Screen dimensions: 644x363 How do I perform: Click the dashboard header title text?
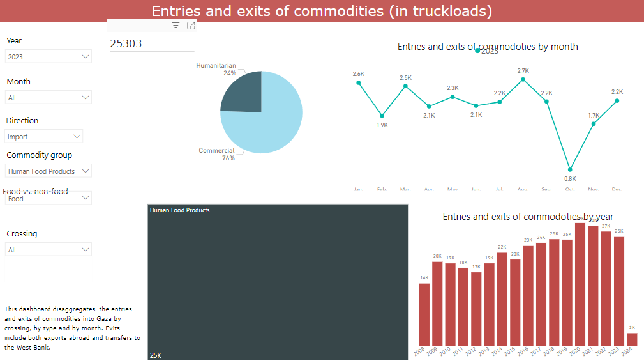[322, 11]
